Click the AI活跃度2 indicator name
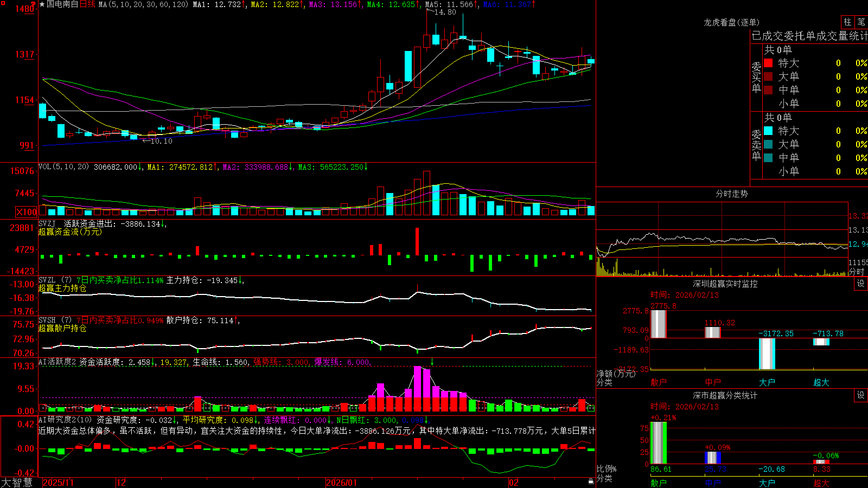This screenshot has height=488, width=868. (x=58, y=362)
